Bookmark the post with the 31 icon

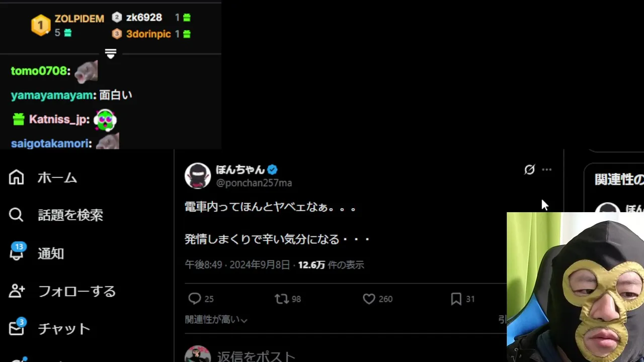[x=456, y=299]
